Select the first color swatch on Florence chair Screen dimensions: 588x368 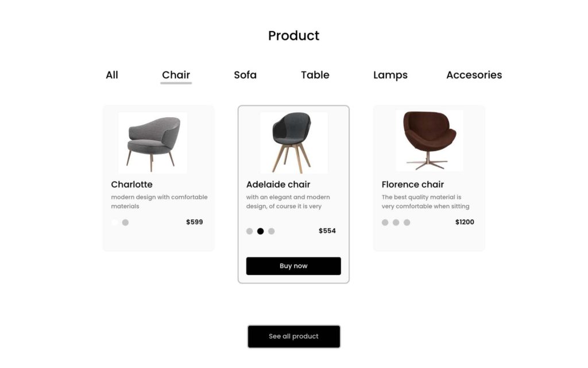pos(385,223)
